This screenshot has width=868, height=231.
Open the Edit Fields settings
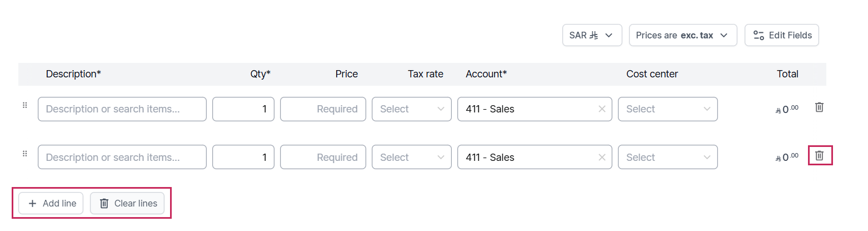coord(781,35)
